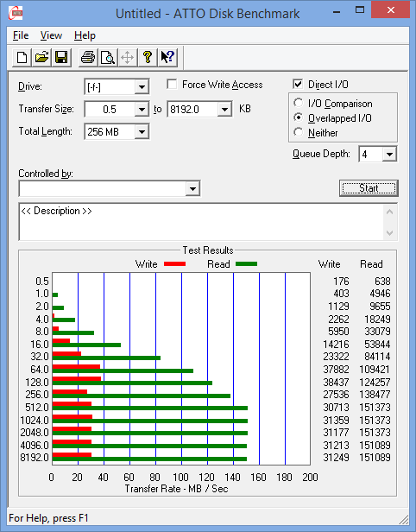The width and height of the screenshot is (416, 532).
Task: Print results with the printer icon
Action: (88, 57)
